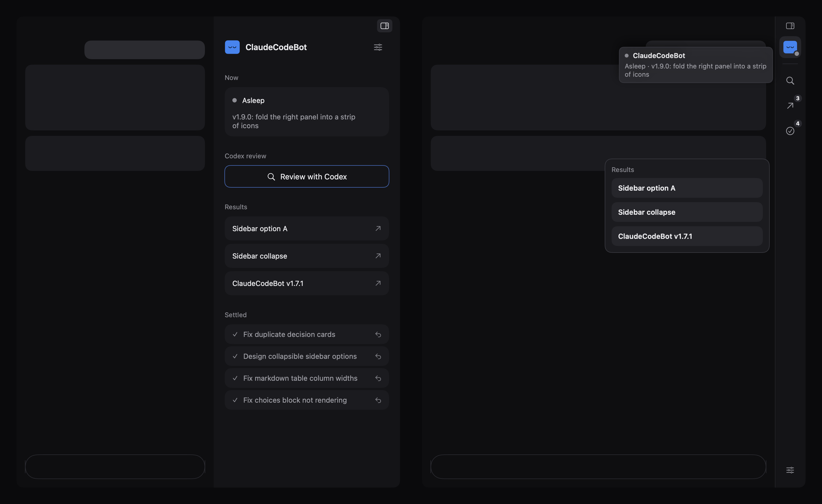822x504 pixels.
Task: Expand the collapsed icon strip via panel toggle
Action: pos(790,26)
